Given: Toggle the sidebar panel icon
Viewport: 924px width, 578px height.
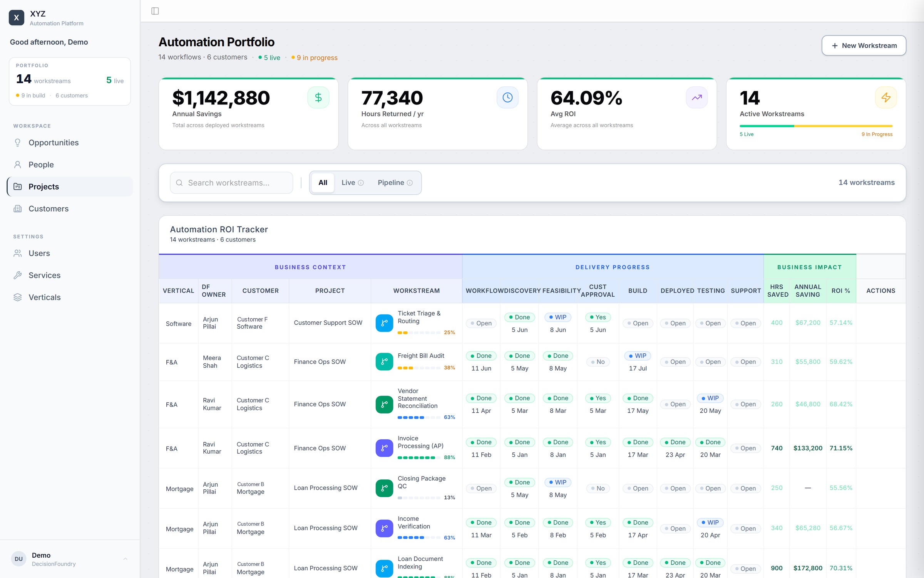Looking at the screenshot, I should pos(155,11).
